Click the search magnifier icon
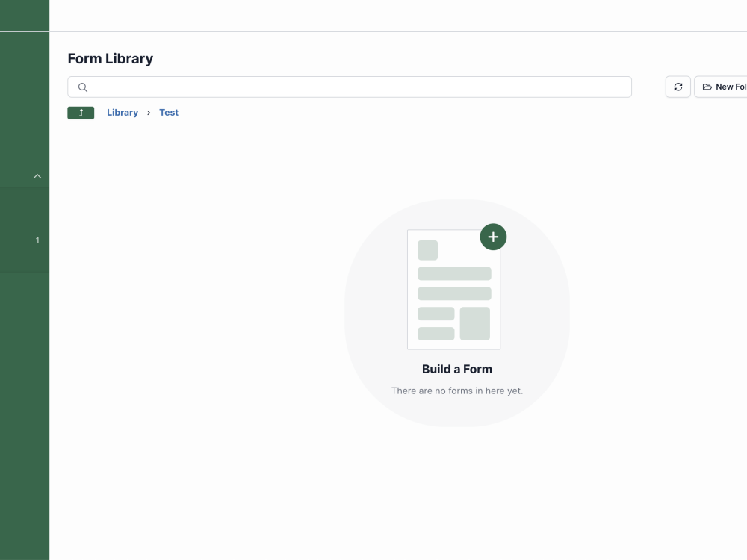 coord(83,87)
